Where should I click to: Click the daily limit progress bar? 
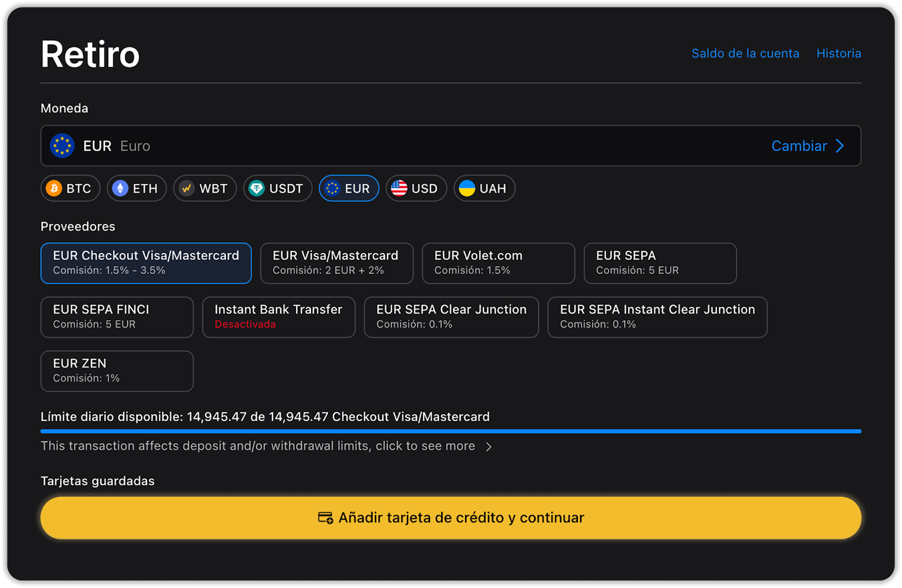coord(450,431)
